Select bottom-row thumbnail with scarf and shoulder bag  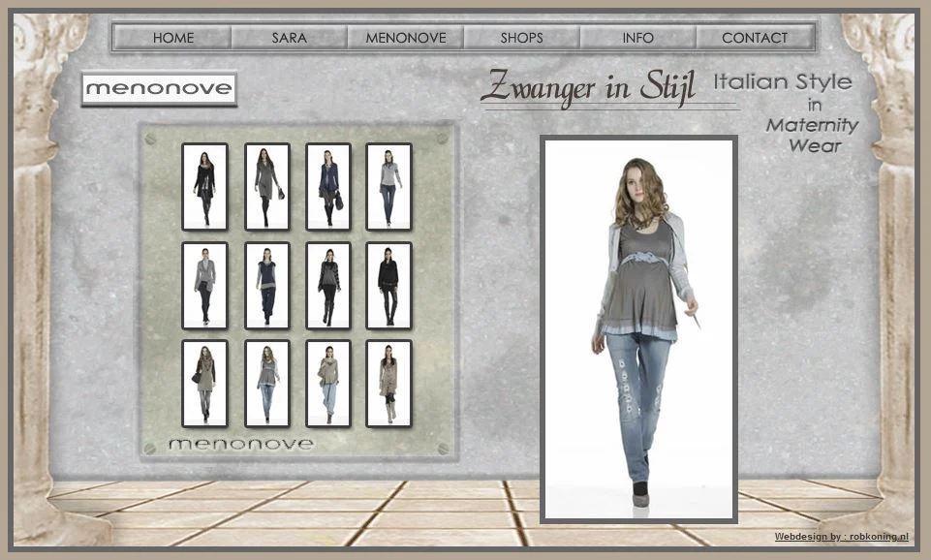pyautogui.click(x=204, y=384)
